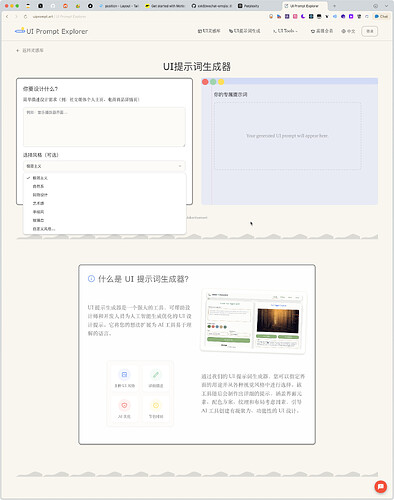
Task: Click the globe icon next to 中文
Action: [x=343, y=31]
